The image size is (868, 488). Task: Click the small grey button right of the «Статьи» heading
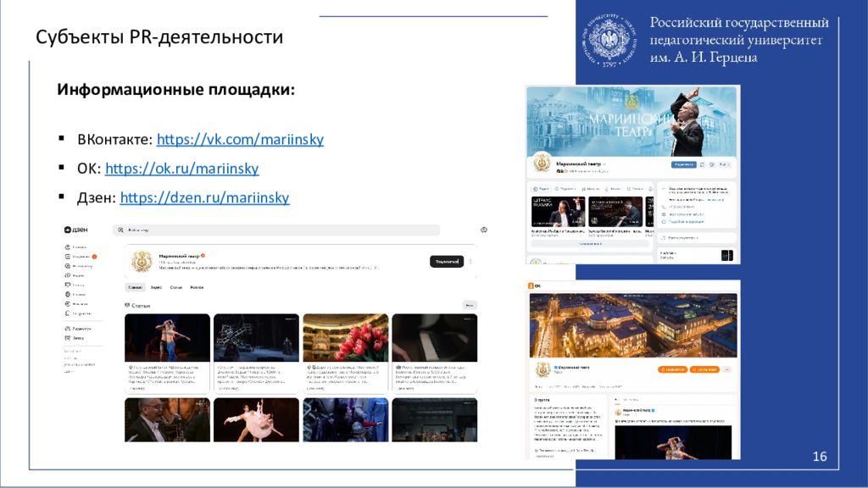click(470, 305)
